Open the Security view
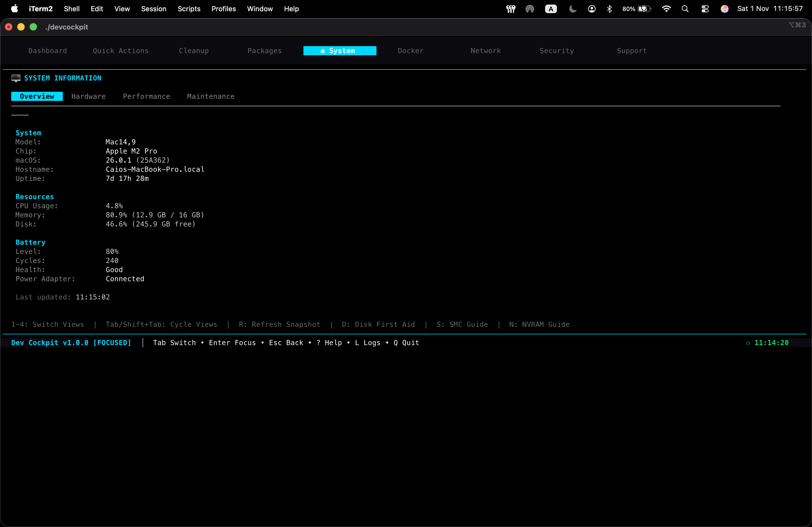Image resolution: width=812 pixels, height=527 pixels. [556, 50]
